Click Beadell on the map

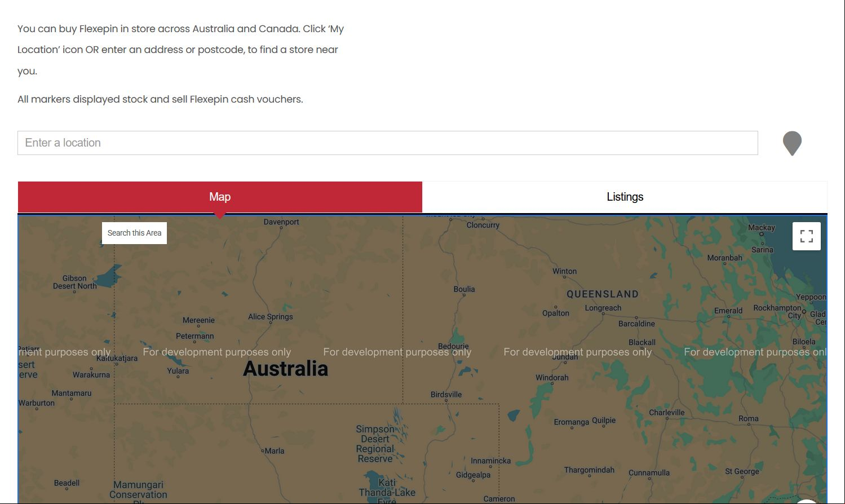pyautogui.click(x=67, y=483)
